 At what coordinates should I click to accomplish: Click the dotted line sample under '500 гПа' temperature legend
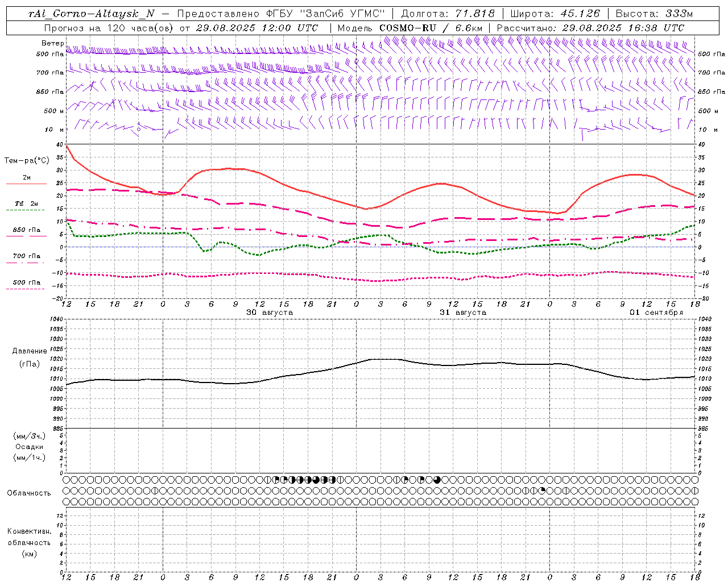[x=26, y=289]
